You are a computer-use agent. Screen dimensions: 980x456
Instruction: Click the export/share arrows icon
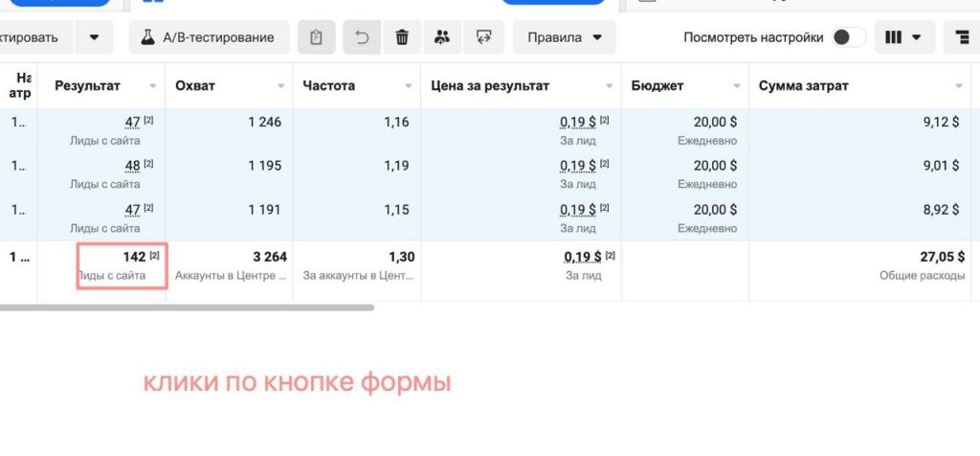click(x=483, y=37)
